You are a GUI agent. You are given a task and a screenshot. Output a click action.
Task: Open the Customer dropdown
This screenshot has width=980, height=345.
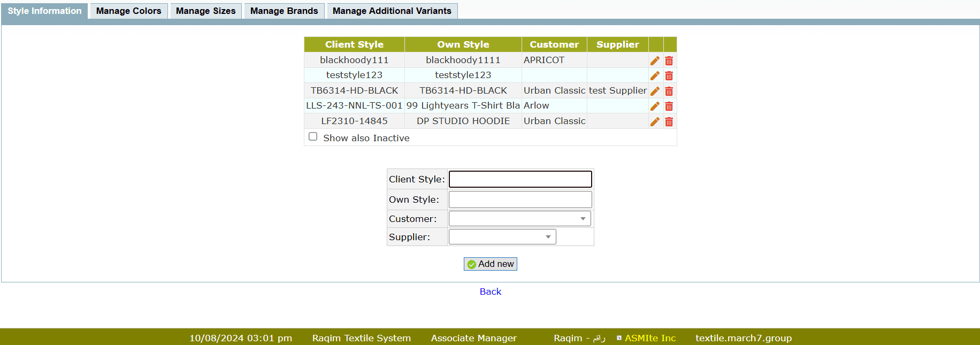click(x=519, y=219)
